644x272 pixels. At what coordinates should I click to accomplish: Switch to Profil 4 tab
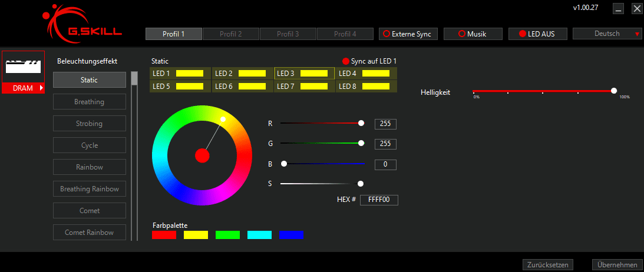tap(345, 34)
